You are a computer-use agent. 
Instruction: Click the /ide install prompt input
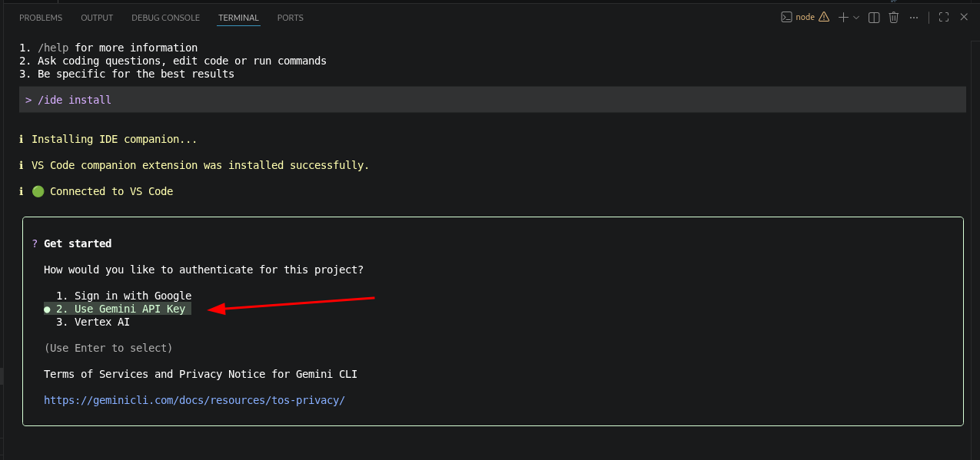492,100
